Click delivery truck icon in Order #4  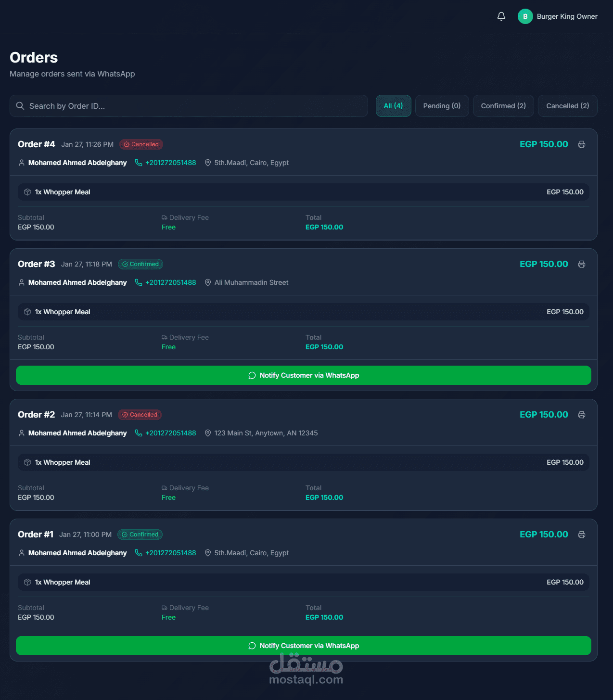click(x=165, y=217)
